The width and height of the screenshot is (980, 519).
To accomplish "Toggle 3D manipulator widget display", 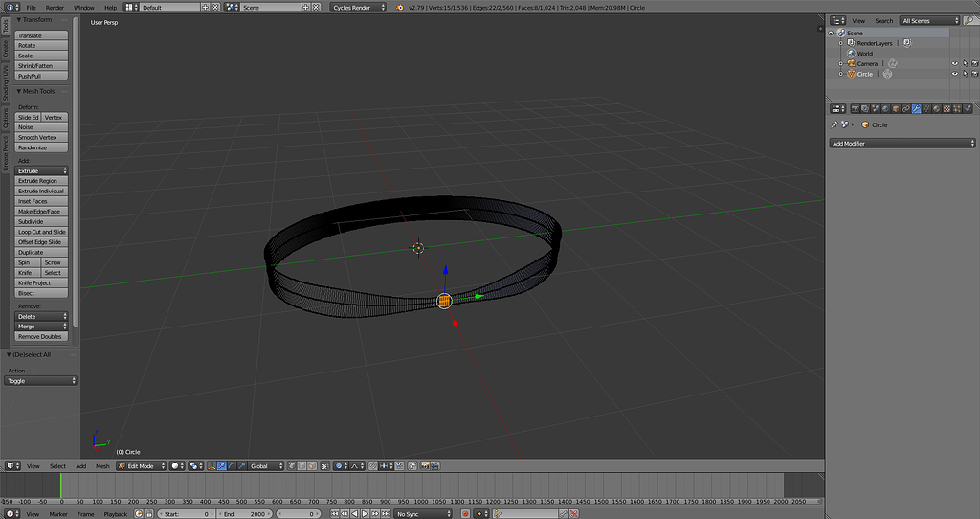I will tap(212, 465).
